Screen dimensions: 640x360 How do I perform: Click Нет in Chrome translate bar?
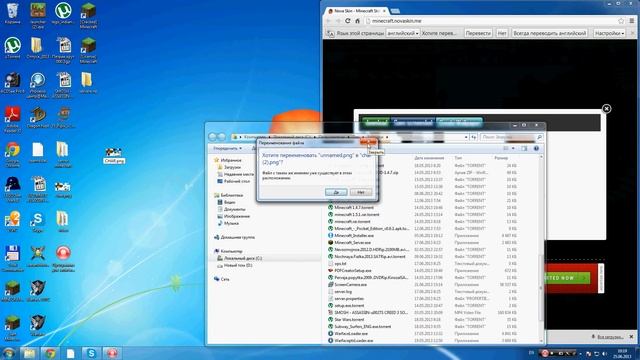point(502,33)
